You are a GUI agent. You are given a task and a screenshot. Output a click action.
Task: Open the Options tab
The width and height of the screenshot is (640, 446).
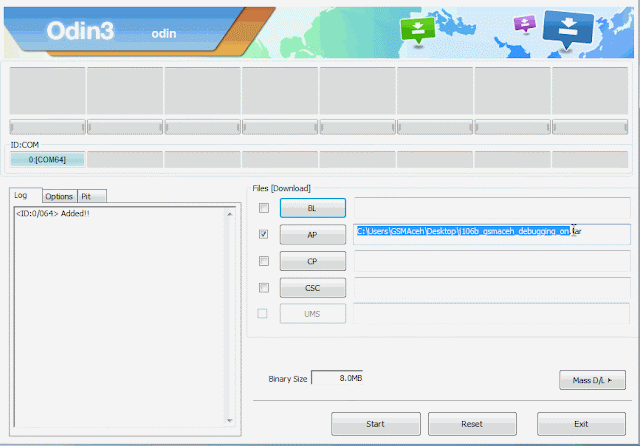click(59, 196)
